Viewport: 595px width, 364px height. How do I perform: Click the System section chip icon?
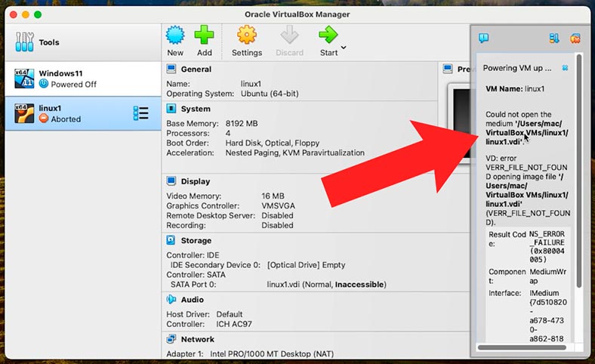[x=171, y=109]
